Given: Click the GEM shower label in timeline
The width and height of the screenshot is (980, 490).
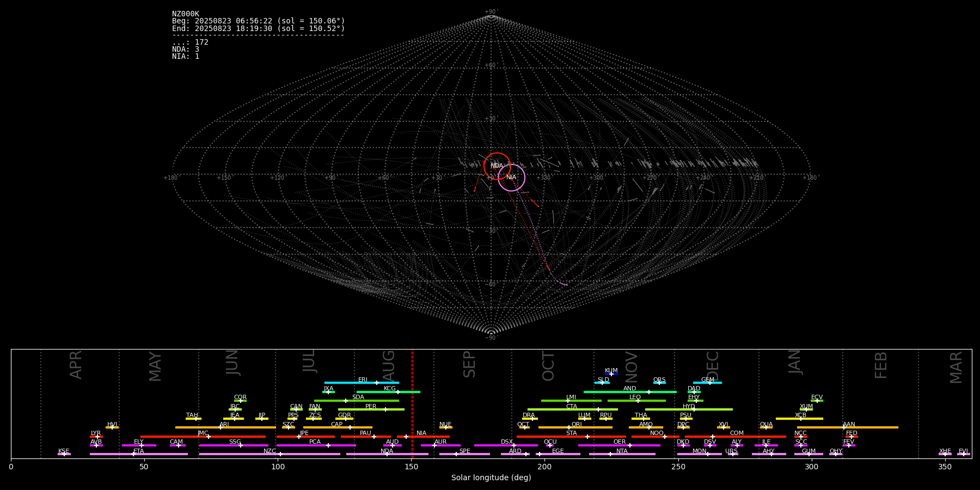Looking at the screenshot, I should tap(708, 380).
